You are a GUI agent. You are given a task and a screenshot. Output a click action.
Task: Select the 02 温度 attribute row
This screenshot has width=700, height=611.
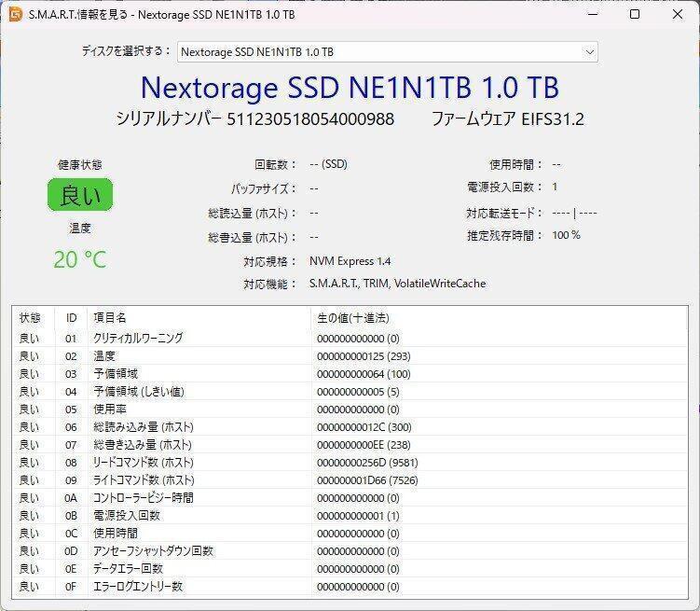click(x=350, y=356)
